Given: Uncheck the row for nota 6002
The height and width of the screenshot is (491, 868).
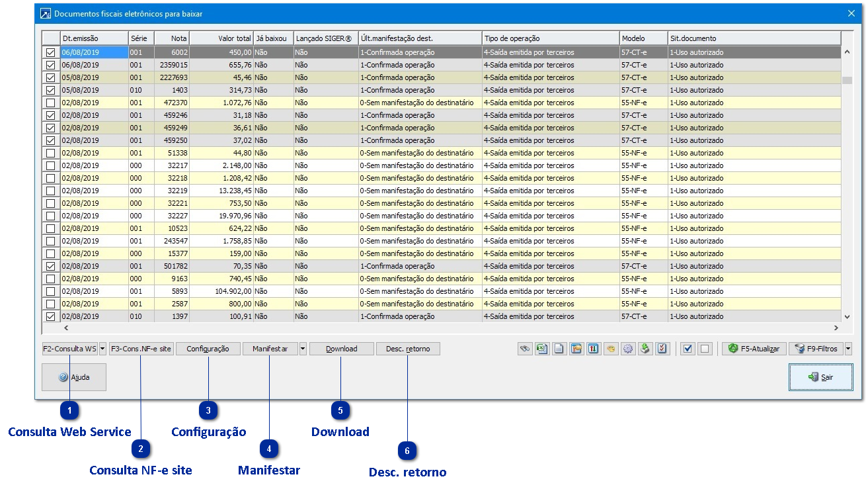Looking at the screenshot, I should pos(50,53).
